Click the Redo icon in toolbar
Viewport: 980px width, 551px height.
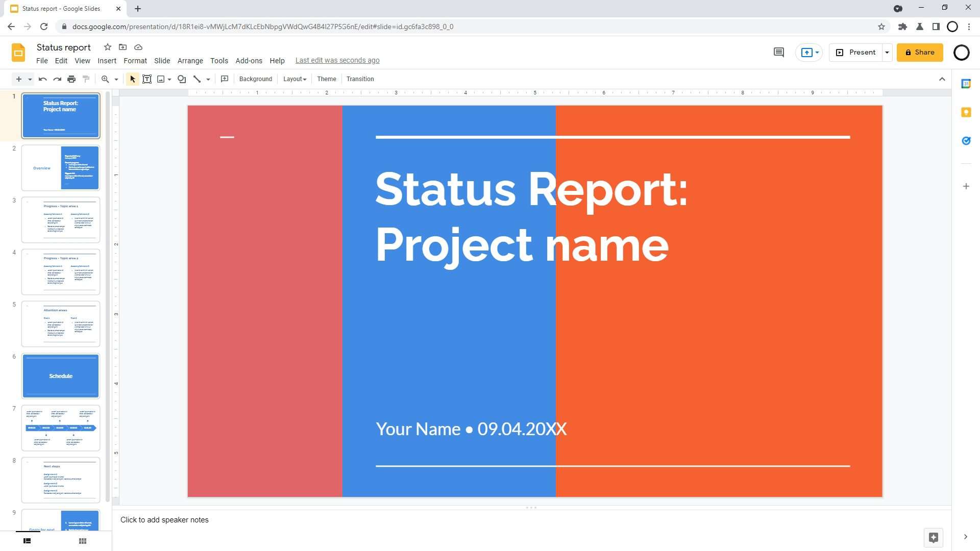click(57, 79)
